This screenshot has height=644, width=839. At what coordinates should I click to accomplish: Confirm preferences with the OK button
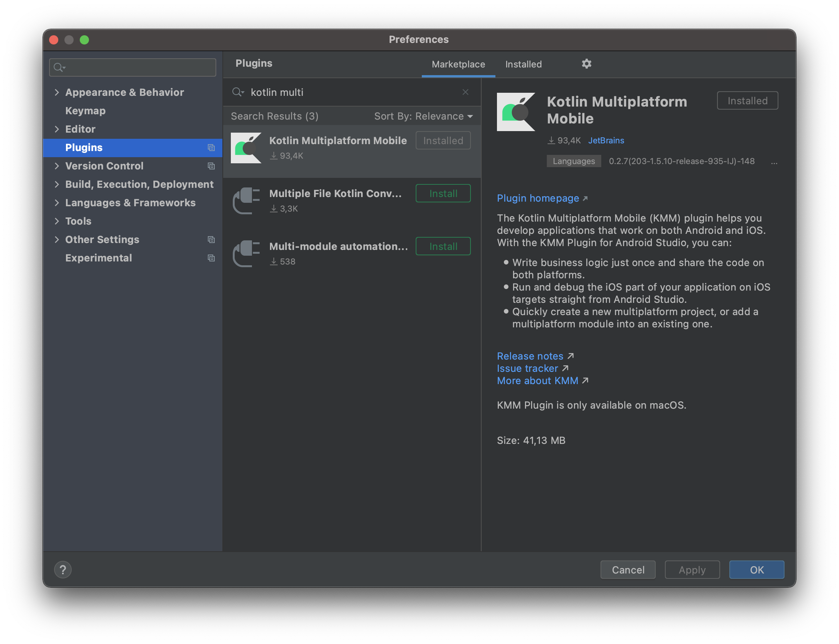[757, 570]
